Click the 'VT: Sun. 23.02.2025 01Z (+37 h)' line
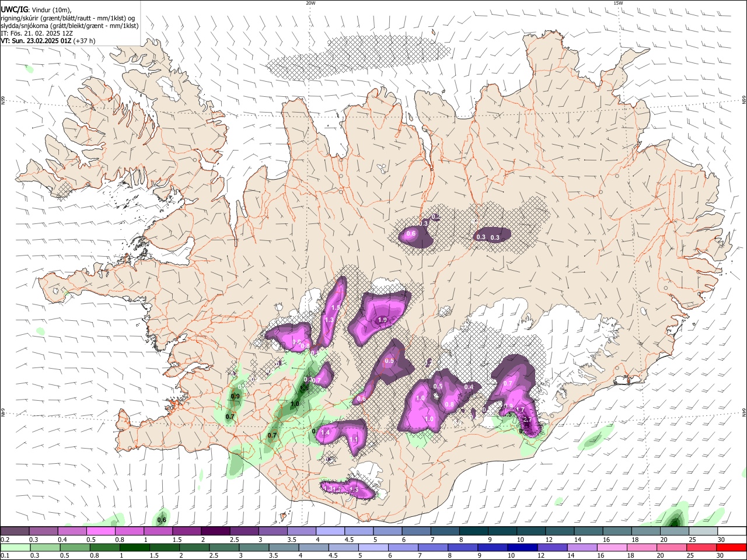The height and width of the screenshot is (560, 747). (x=48, y=41)
